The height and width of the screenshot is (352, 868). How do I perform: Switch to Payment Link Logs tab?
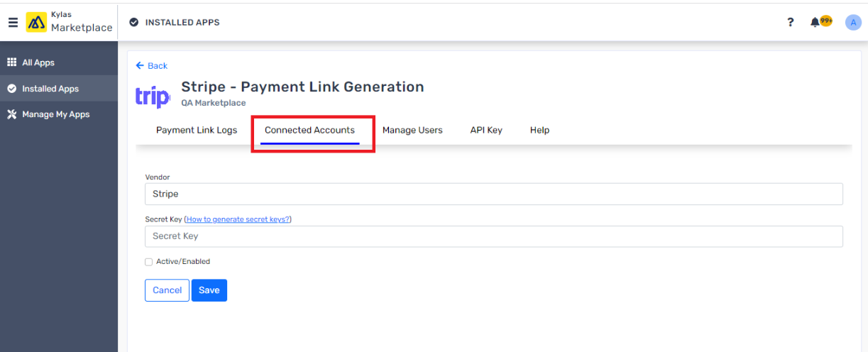[x=197, y=130]
